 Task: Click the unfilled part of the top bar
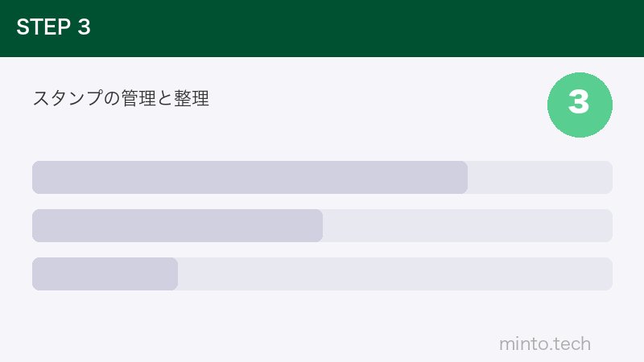pyautogui.click(x=539, y=177)
